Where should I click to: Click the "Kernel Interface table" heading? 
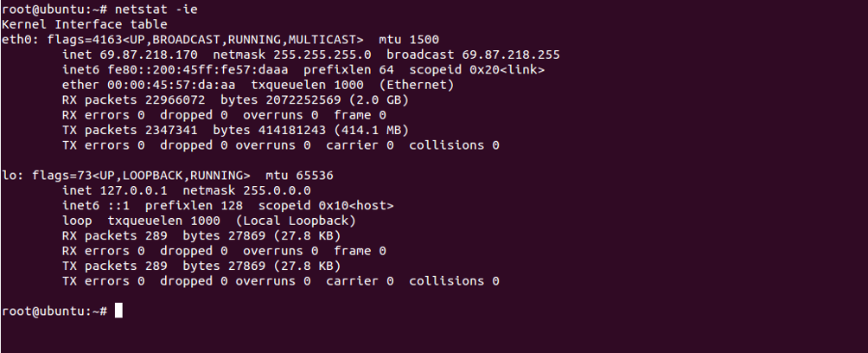click(x=85, y=24)
